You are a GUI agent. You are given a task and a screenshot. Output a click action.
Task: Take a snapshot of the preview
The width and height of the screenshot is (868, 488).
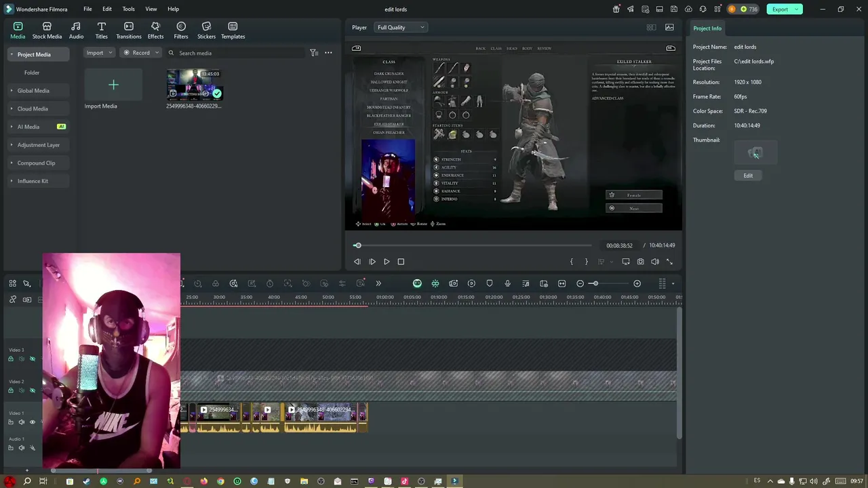point(640,262)
